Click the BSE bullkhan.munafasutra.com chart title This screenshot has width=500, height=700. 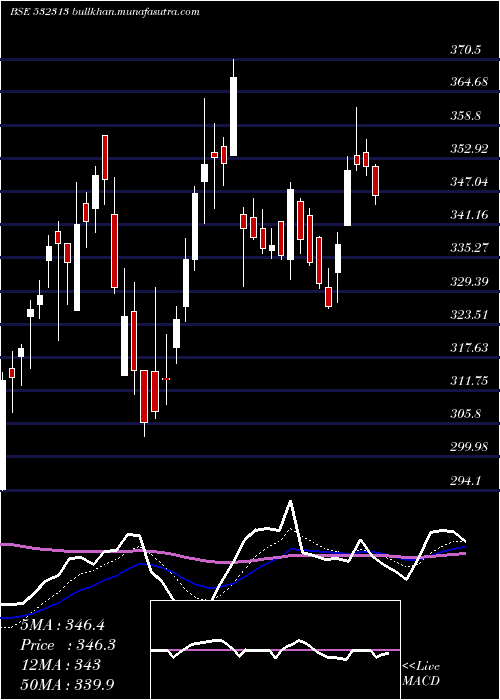(105, 12)
